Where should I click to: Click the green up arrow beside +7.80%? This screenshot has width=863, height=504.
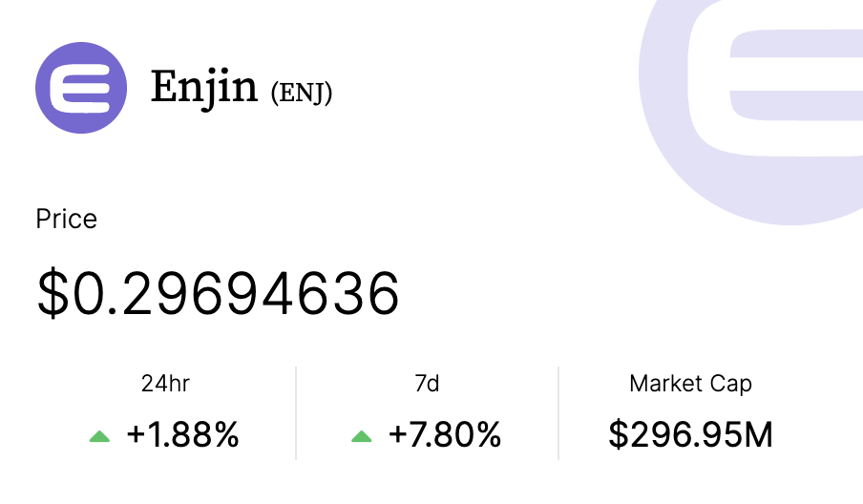click(x=362, y=437)
